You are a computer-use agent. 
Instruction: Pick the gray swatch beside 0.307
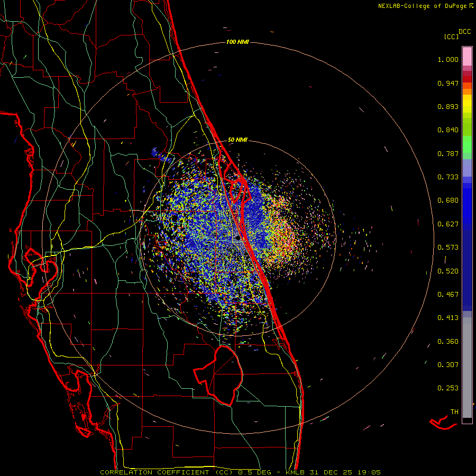coord(467,368)
